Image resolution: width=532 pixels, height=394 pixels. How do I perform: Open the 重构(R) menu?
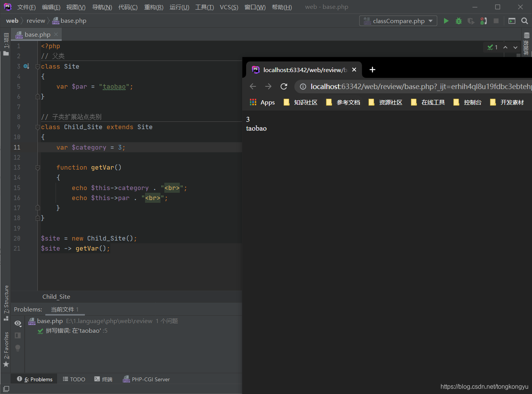[154, 7]
